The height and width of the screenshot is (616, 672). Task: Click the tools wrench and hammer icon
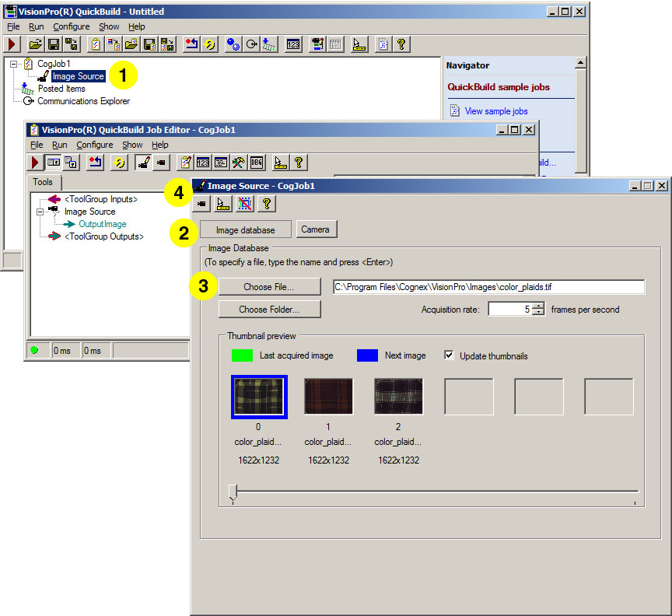coord(237,162)
